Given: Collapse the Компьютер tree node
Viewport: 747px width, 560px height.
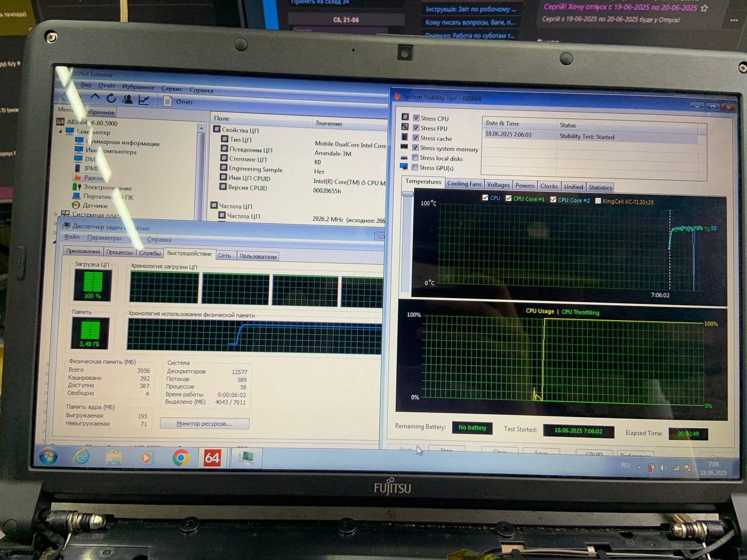Looking at the screenshot, I should tap(61, 131).
